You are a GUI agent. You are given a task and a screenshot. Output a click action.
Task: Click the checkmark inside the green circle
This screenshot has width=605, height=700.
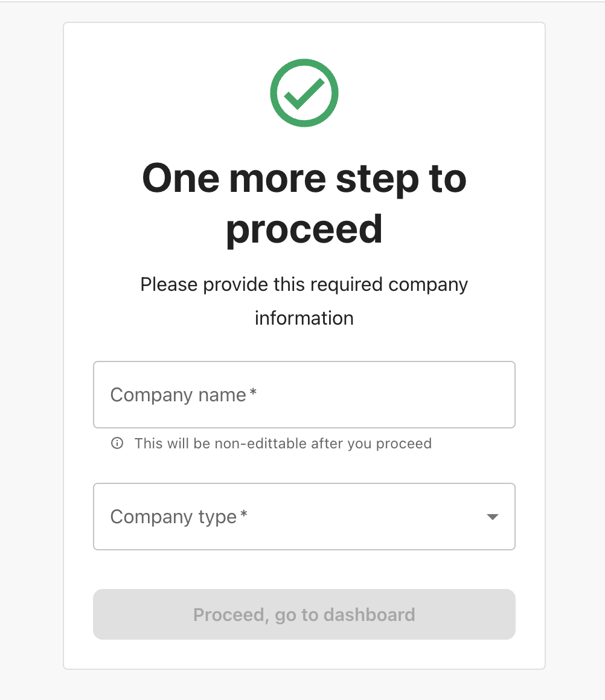[304, 93]
